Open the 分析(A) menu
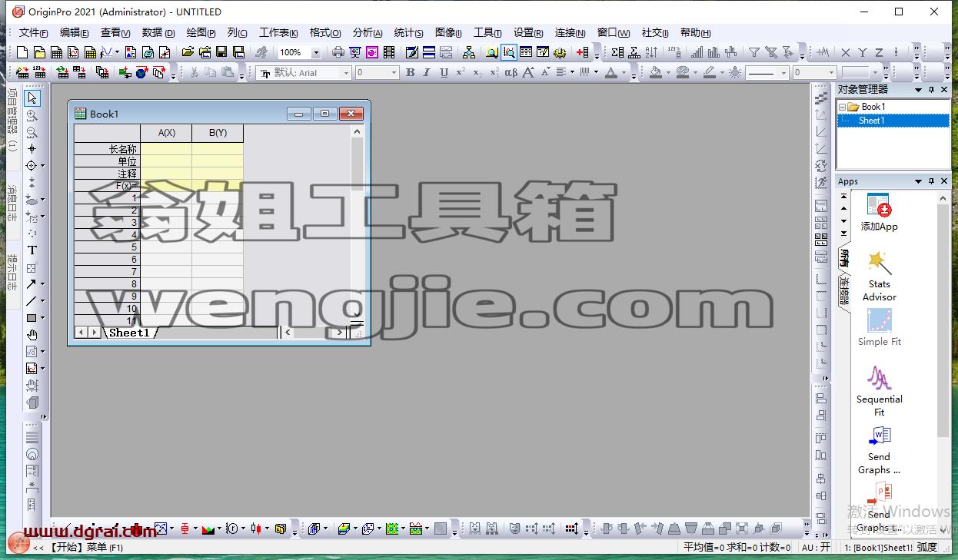The width and height of the screenshot is (958, 560). tap(368, 32)
